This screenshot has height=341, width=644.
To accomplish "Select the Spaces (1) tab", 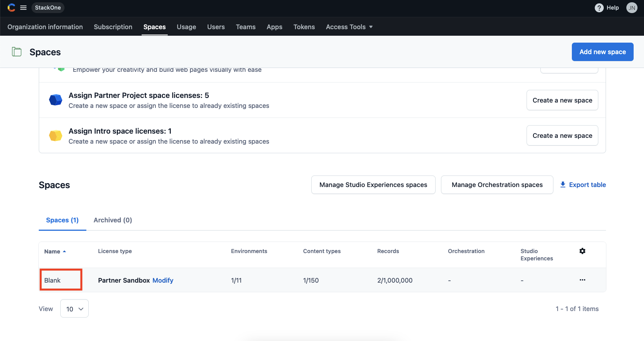I will (62, 220).
